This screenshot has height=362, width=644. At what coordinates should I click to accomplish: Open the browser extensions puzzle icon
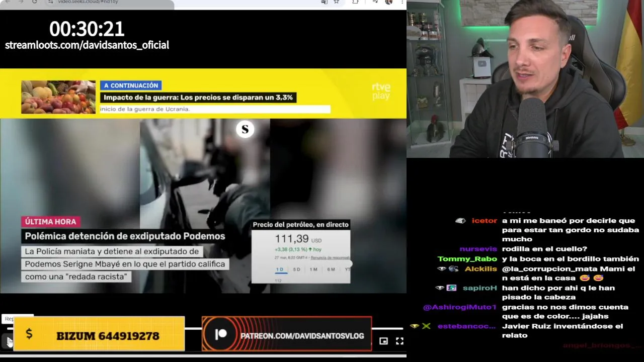click(x=355, y=2)
